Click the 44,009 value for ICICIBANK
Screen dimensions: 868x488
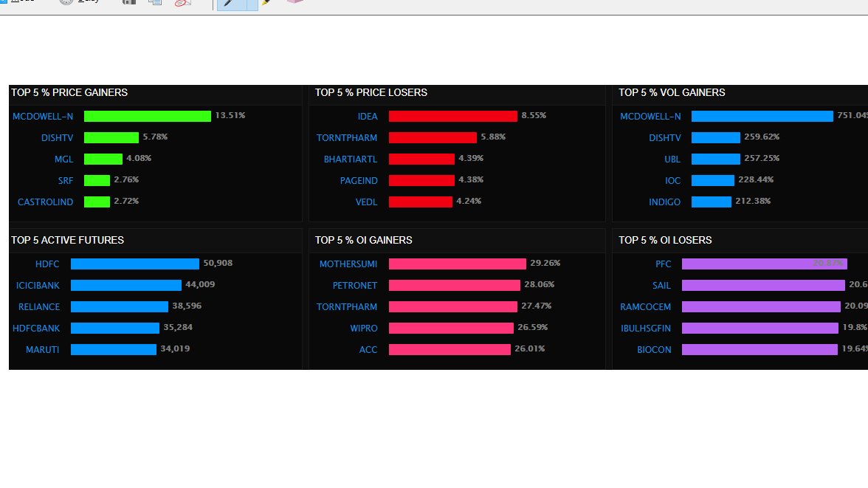coord(200,285)
